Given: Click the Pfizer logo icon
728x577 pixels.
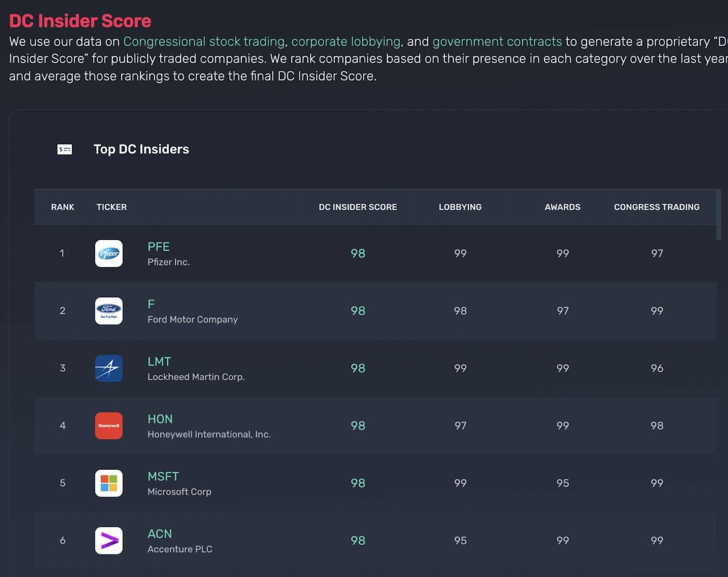Looking at the screenshot, I should [x=109, y=253].
